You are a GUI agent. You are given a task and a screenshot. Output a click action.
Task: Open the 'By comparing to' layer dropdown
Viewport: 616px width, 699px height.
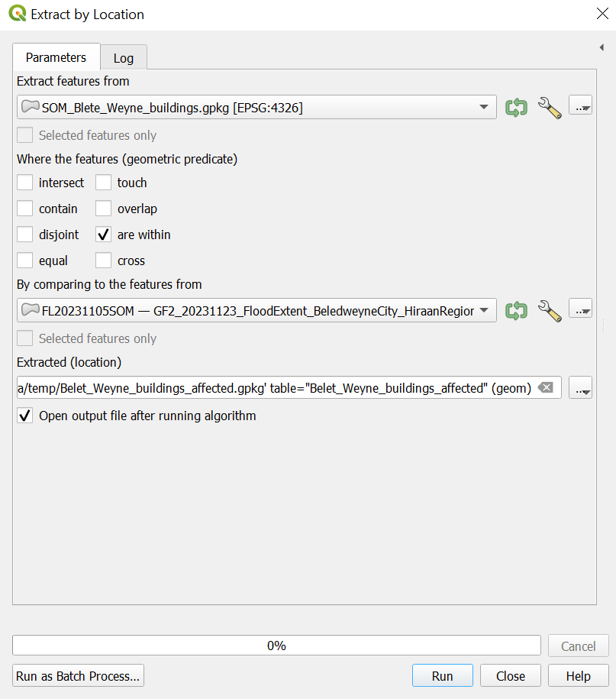(x=484, y=311)
